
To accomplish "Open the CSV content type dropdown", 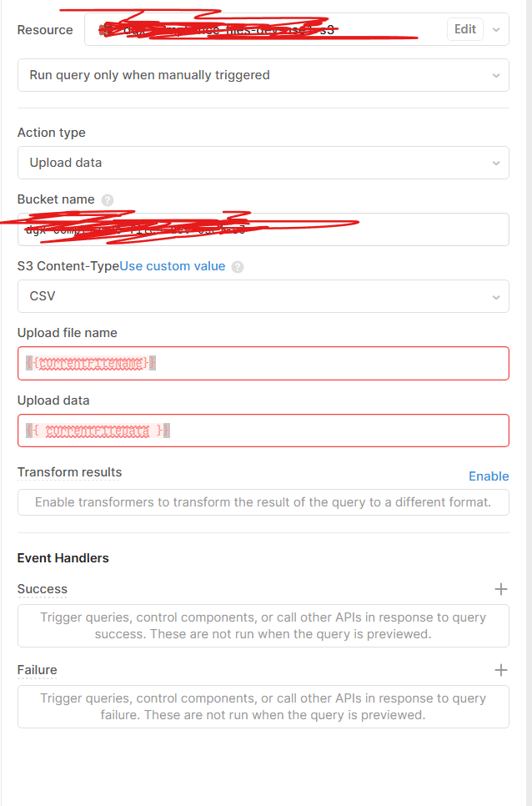I will (x=263, y=296).
